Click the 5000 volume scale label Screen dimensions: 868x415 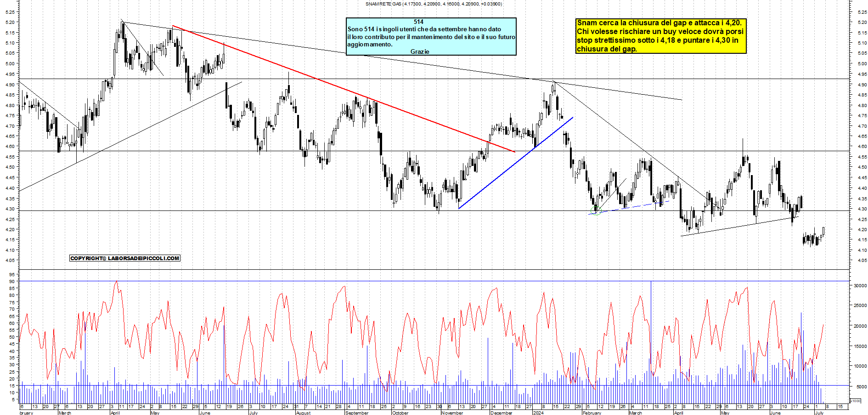click(861, 387)
